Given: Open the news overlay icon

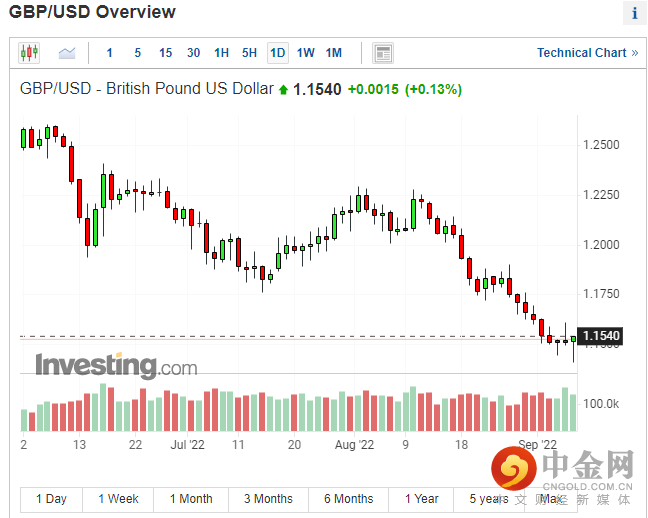Looking at the screenshot, I should coord(382,53).
